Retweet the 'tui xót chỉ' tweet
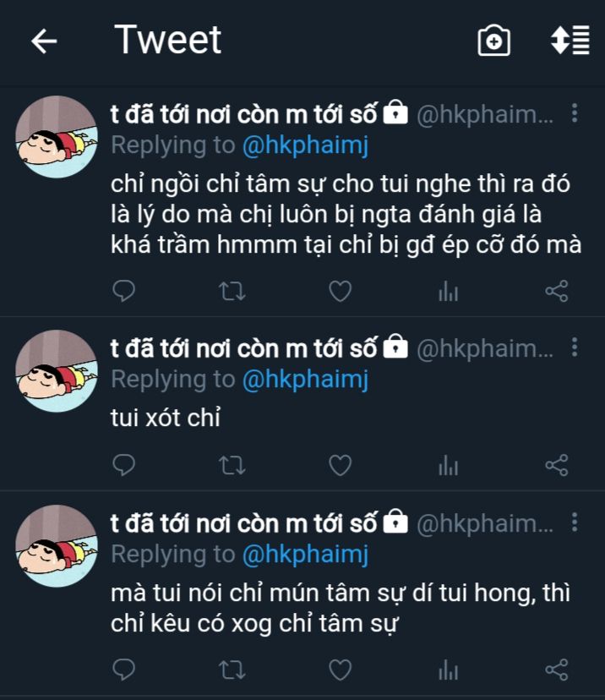Screen dimensions: 605x700 (232, 466)
